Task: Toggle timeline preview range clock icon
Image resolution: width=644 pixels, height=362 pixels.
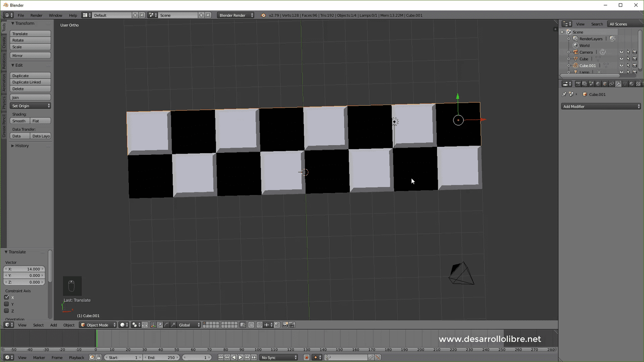Action: click(92, 358)
